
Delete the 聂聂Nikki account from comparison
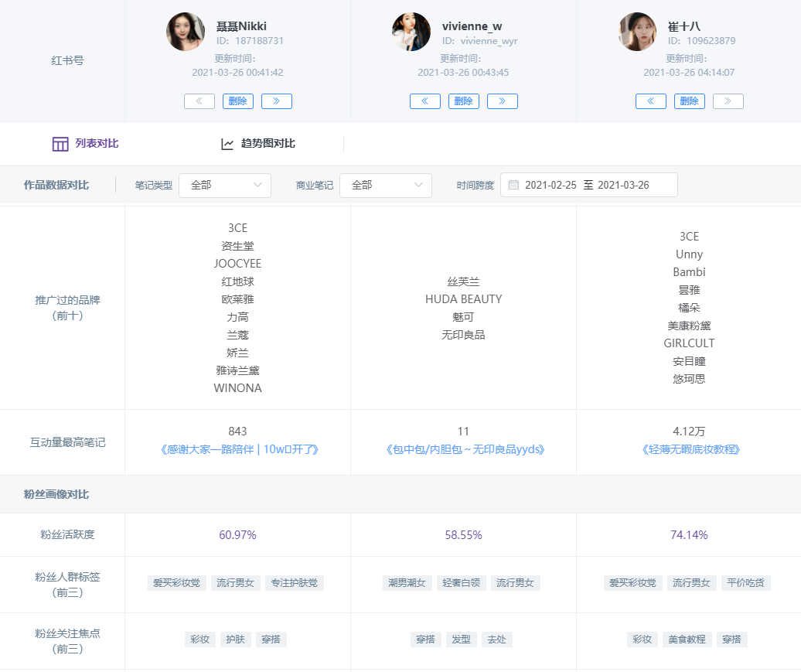click(238, 101)
